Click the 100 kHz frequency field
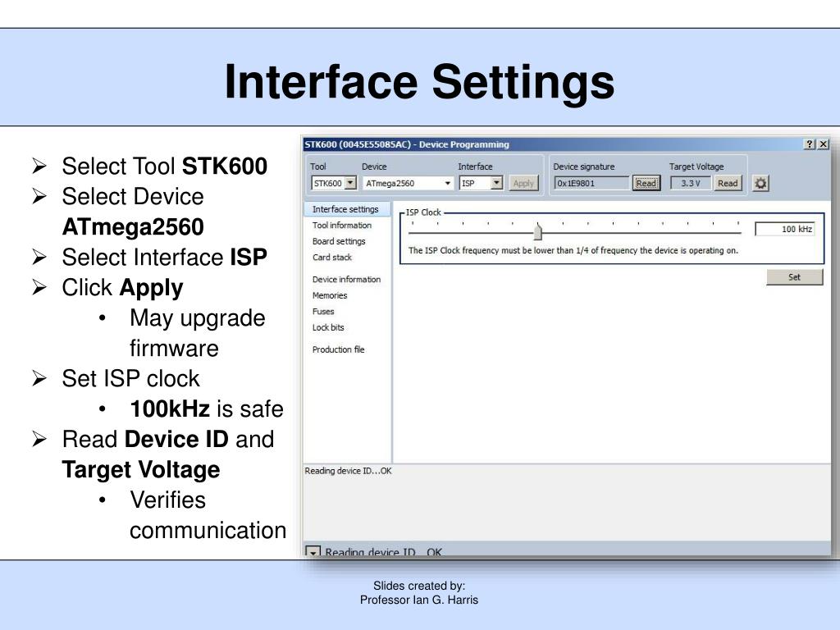 (785, 229)
